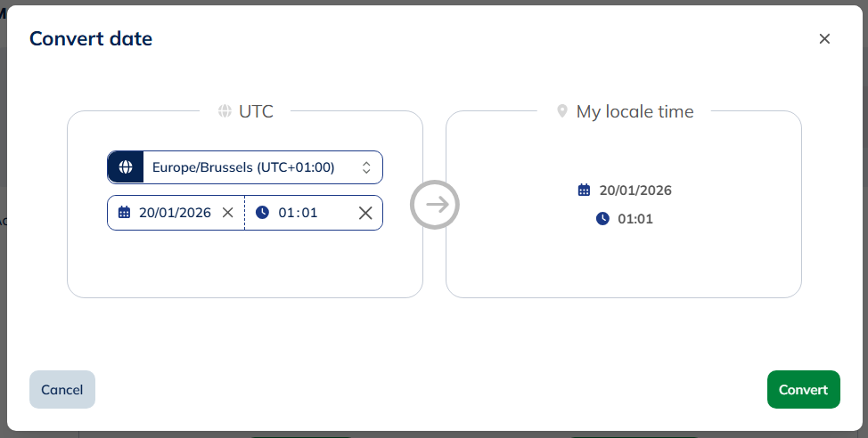This screenshot has height=438, width=868.
Task: Expand timezone list using up-down chevrons
Action: pyautogui.click(x=365, y=167)
